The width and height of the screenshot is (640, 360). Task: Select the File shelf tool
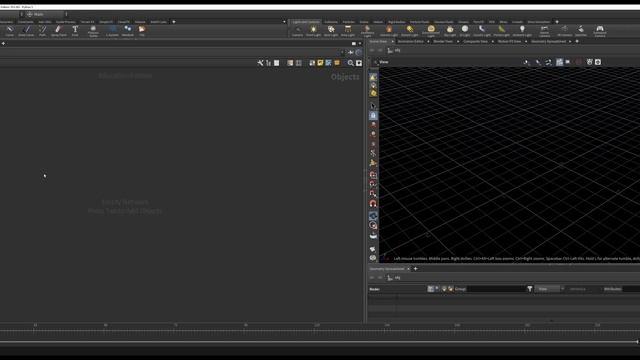(142, 31)
